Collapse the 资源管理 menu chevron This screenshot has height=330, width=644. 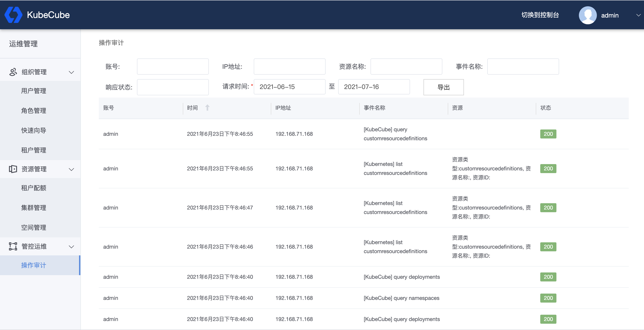click(71, 169)
